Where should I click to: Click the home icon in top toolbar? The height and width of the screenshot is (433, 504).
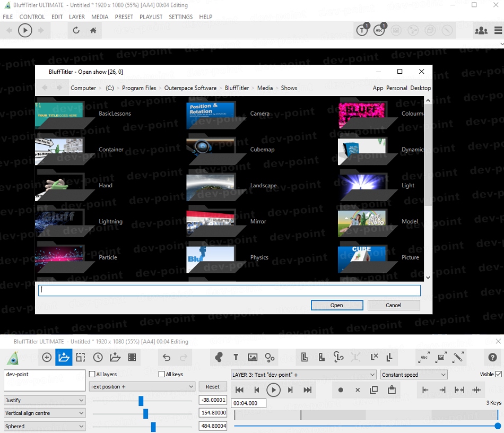(93, 31)
